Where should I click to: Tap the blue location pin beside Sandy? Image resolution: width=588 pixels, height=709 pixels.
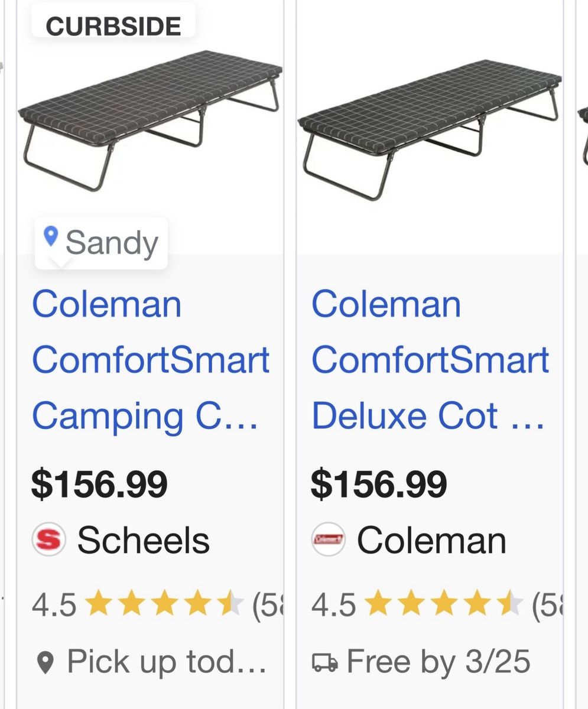51,237
